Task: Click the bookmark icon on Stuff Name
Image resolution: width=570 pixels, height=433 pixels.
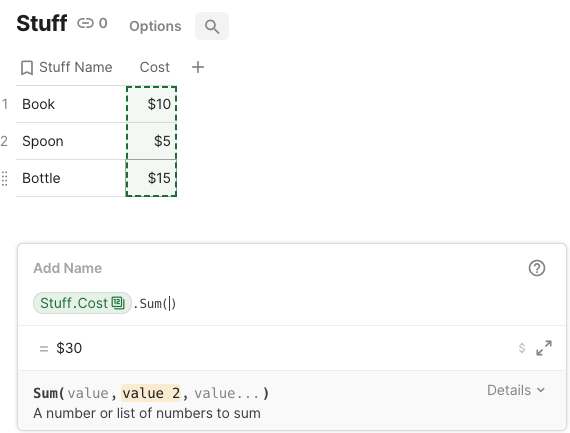Action: (x=27, y=68)
